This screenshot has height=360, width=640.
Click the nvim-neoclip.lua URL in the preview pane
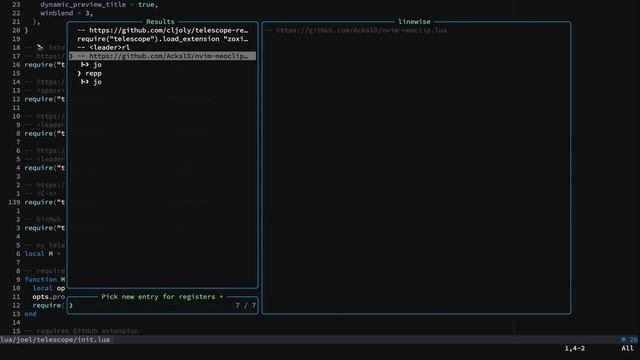click(361, 30)
